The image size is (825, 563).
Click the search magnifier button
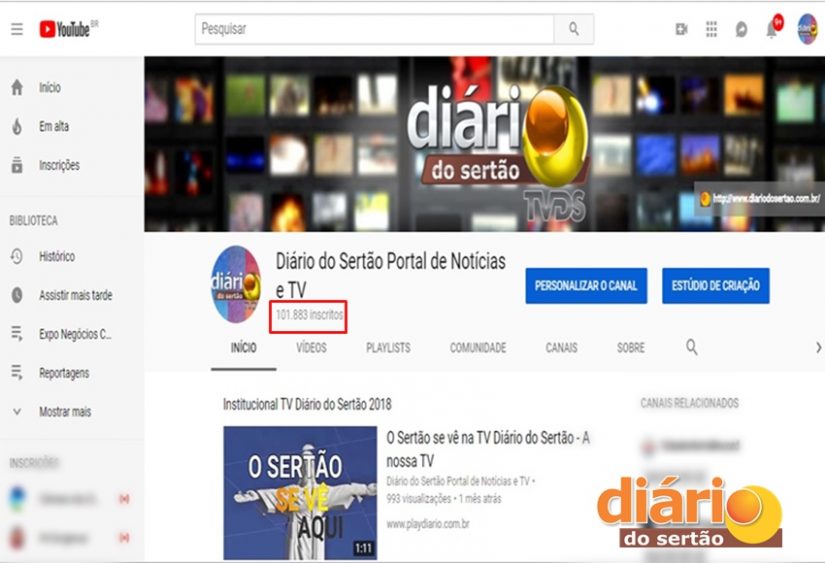pos(574,29)
